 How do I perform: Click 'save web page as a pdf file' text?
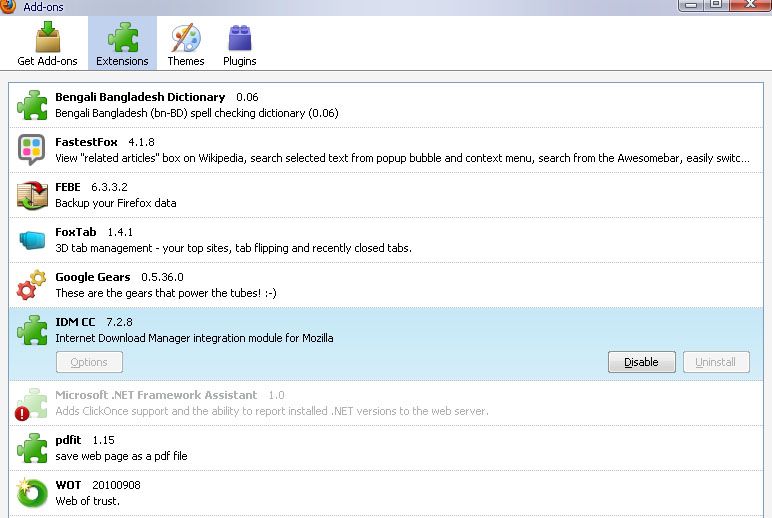pos(121,456)
